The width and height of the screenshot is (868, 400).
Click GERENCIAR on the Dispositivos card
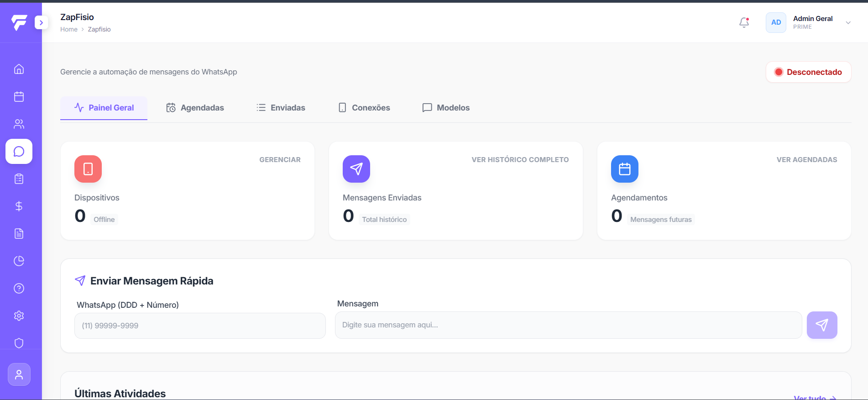[280, 160]
